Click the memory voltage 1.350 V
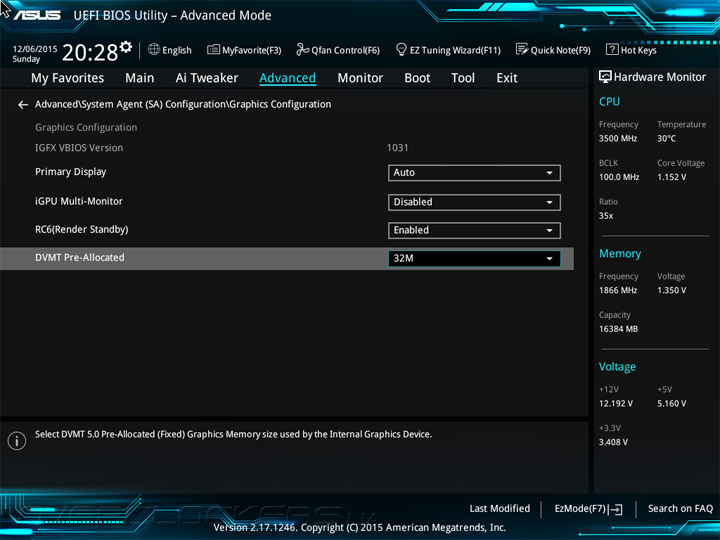 [672, 291]
